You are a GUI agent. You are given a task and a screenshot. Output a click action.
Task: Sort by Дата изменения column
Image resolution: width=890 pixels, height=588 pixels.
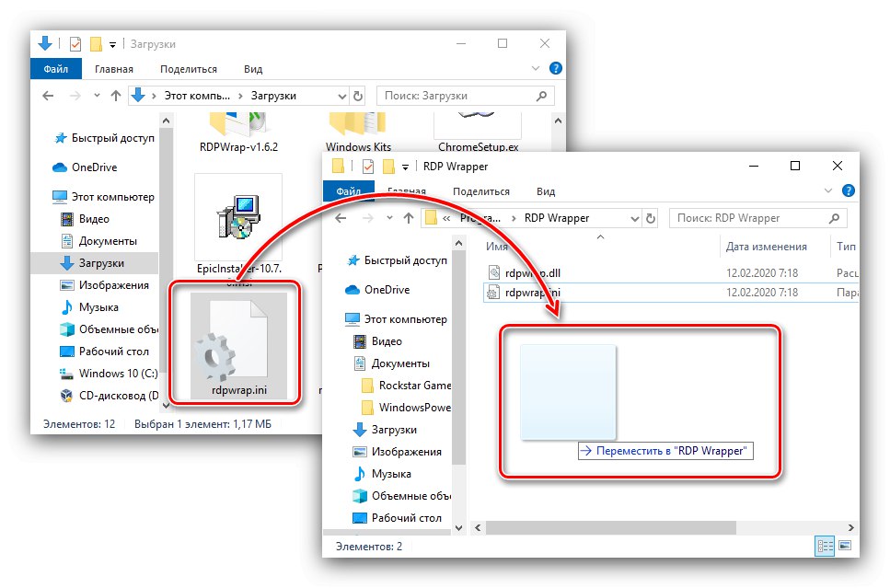pyautogui.click(x=766, y=247)
